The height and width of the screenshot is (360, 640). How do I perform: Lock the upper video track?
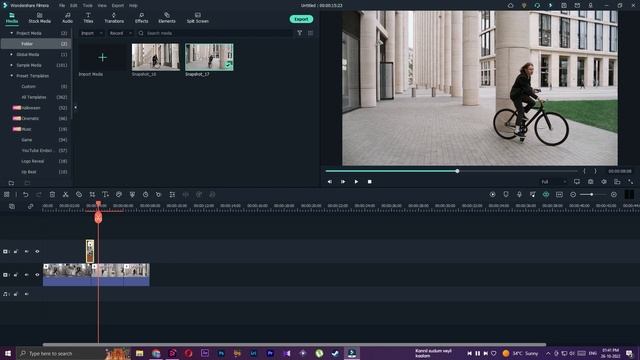(x=16, y=251)
